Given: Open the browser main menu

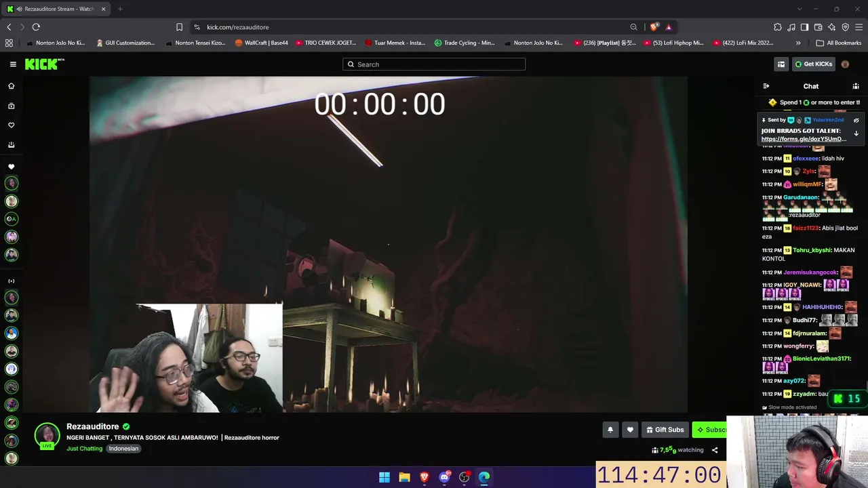Looking at the screenshot, I should tap(859, 27).
